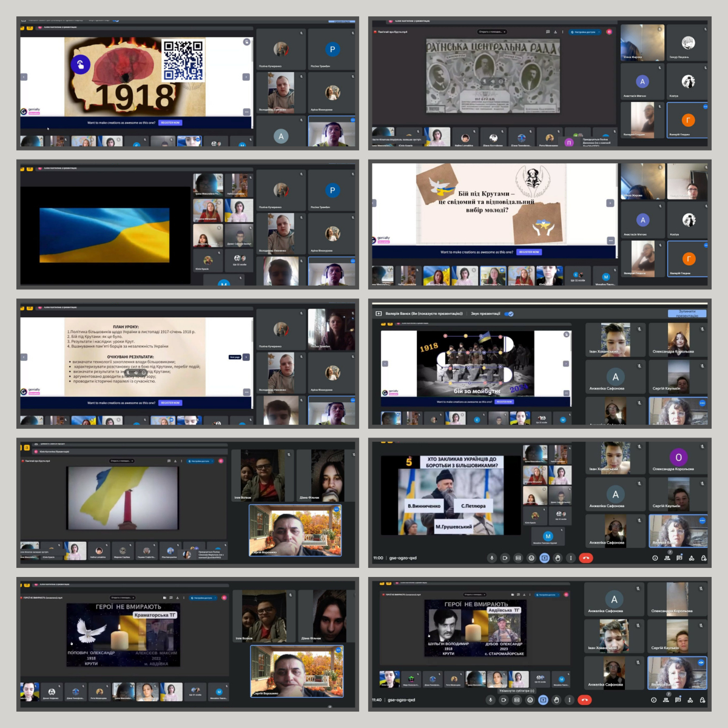Viewport: 728px width, 728px height.
Task: Open chat with everyone in the 11:40 meeting
Action: [x=678, y=699]
